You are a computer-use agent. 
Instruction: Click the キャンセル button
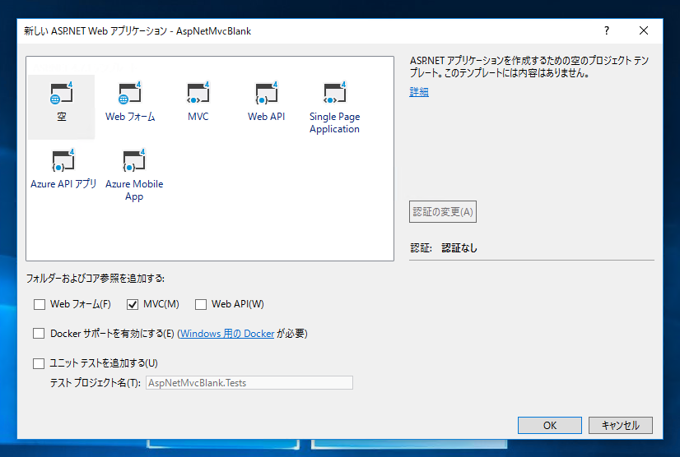620,425
